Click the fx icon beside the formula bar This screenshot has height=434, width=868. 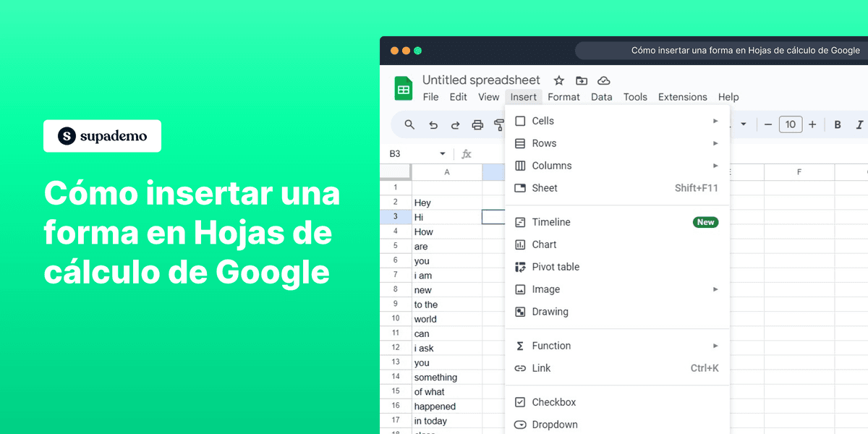(x=467, y=153)
